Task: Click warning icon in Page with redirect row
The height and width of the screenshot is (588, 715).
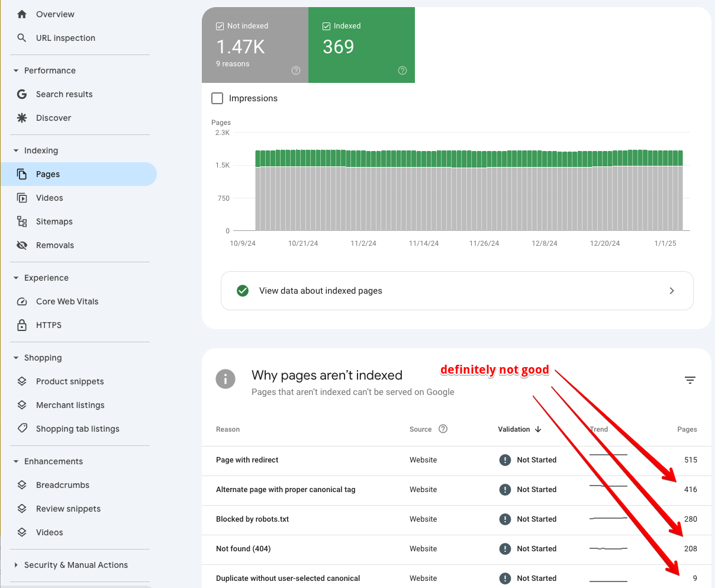Action: (505, 460)
